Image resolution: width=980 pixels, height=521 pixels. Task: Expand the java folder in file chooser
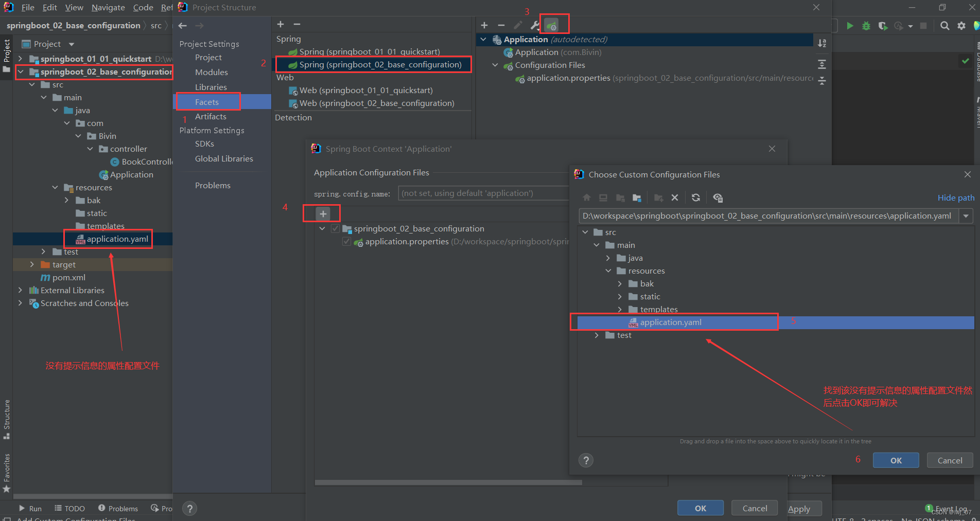tap(608, 258)
